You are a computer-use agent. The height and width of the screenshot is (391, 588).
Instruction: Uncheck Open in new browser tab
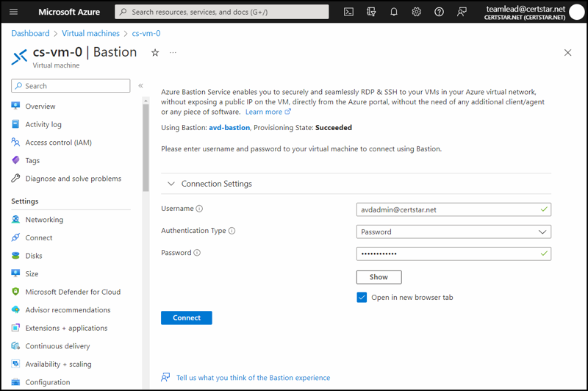(362, 298)
